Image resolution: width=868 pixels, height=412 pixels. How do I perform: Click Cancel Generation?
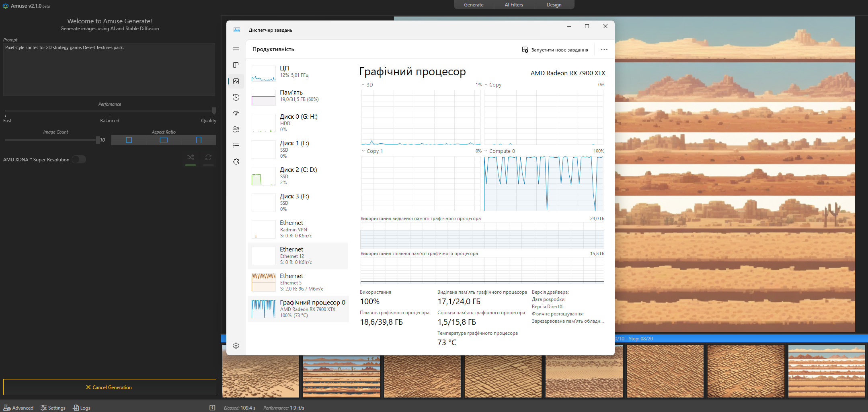point(109,387)
